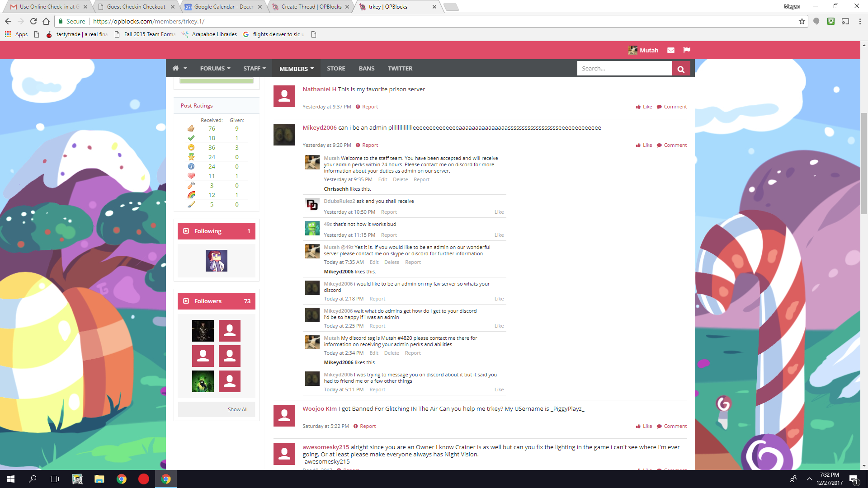The image size is (868, 488).
Task: Click the alerts flag icon
Action: pos(687,50)
